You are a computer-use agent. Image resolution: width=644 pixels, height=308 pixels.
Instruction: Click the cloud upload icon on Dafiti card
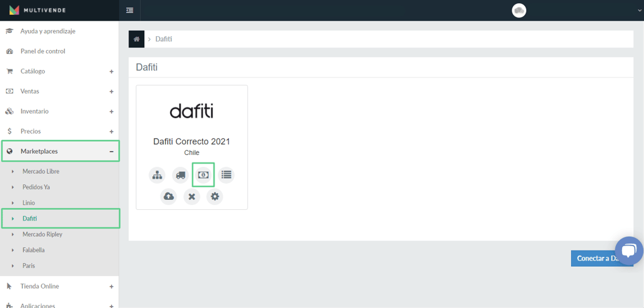pos(168,197)
